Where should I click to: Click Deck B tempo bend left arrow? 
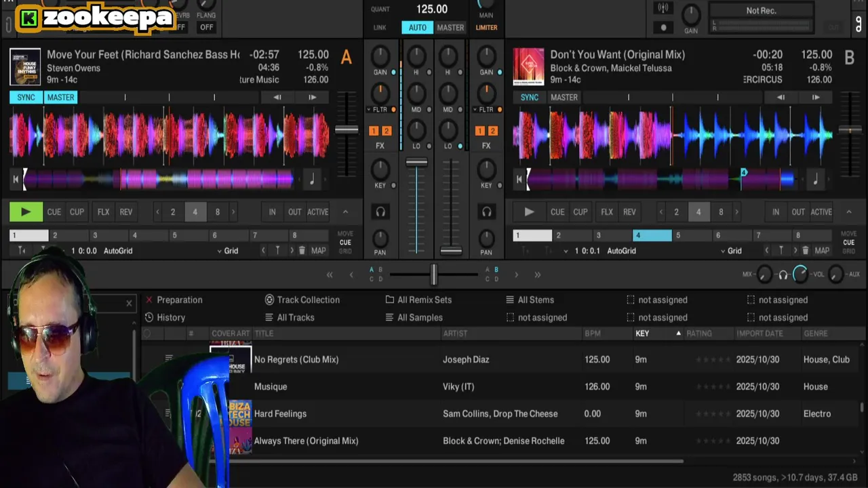pyautogui.click(x=781, y=98)
